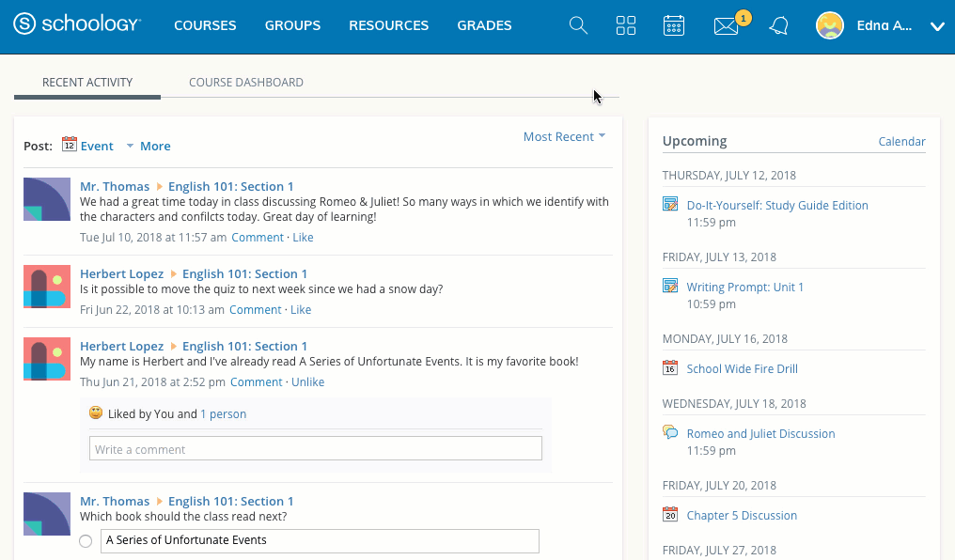This screenshot has width=955, height=560.
Task: Open the Calendar link in Upcoming
Action: tap(901, 142)
